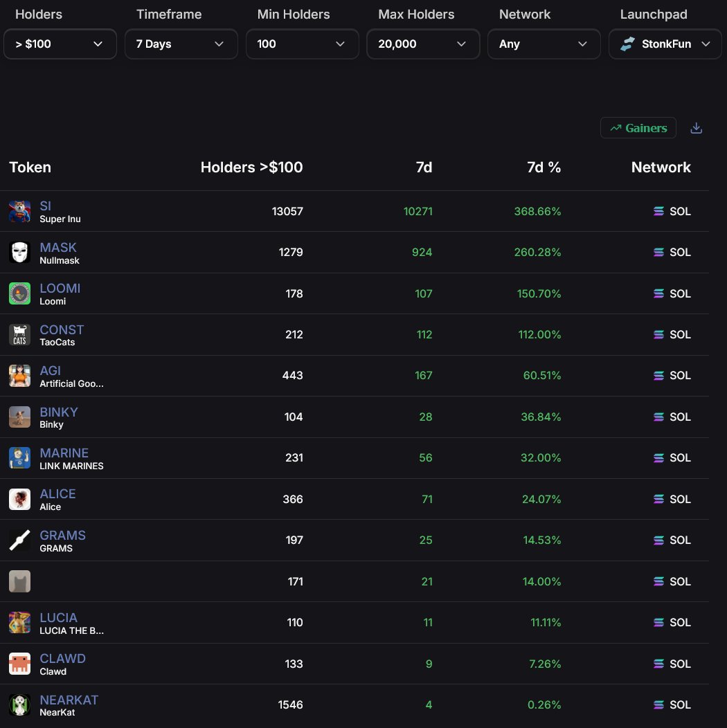Click the Solana icon in MASK row
The width and height of the screenshot is (727, 728).
pyautogui.click(x=658, y=253)
